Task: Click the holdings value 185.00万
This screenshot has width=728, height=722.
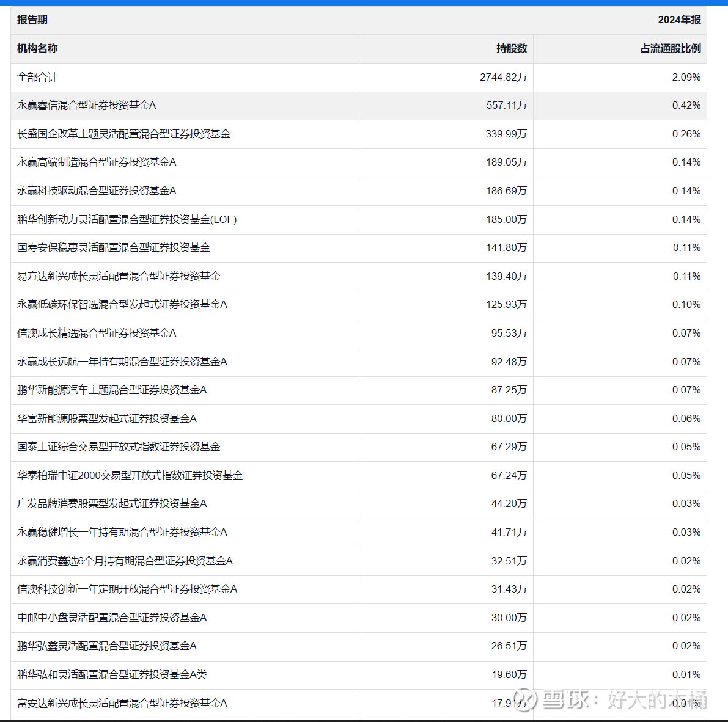Action: coord(507,220)
